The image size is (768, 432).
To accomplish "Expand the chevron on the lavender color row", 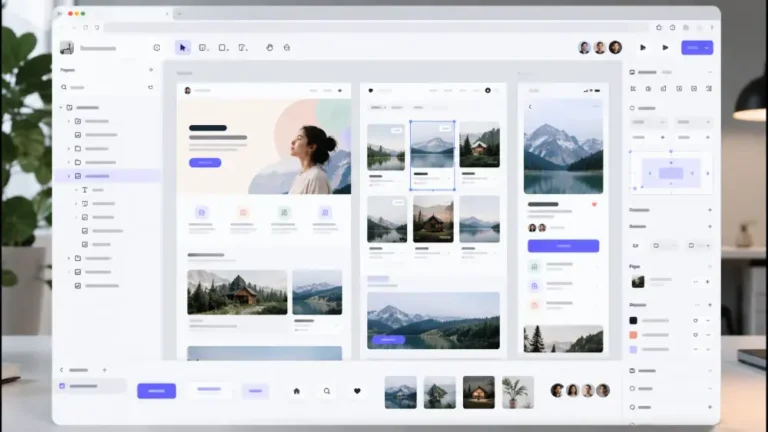I will coord(708,350).
